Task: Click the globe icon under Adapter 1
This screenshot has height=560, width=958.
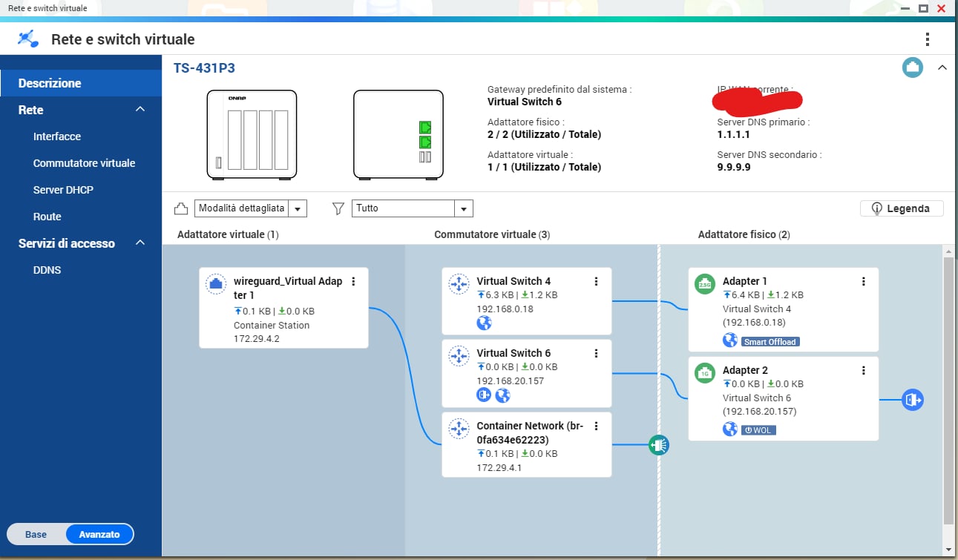Action: (x=730, y=340)
